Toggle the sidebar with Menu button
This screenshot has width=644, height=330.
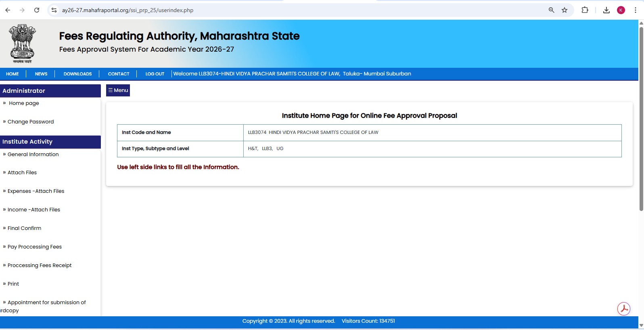click(x=118, y=90)
